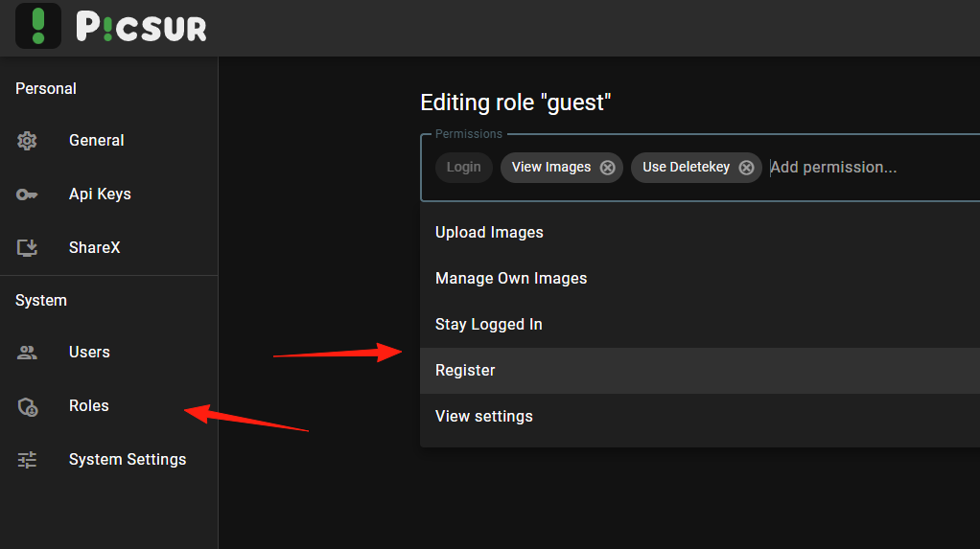Click the ShareX download monitor icon
This screenshot has width=980, height=549.
pos(27,248)
